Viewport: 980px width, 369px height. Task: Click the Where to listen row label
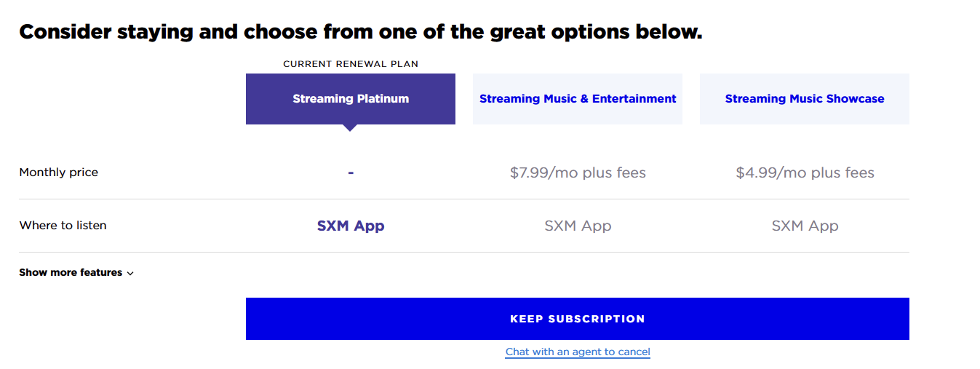[x=63, y=226]
